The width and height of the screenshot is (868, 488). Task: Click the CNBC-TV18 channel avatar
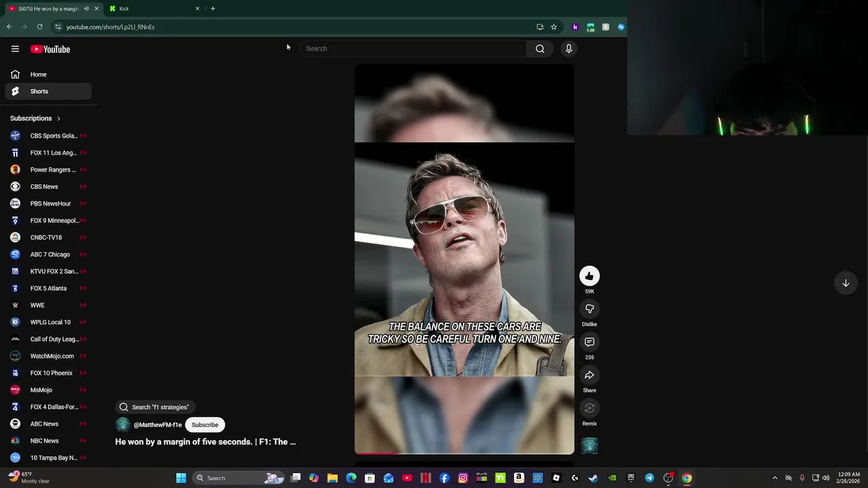pyautogui.click(x=15, y=237)
